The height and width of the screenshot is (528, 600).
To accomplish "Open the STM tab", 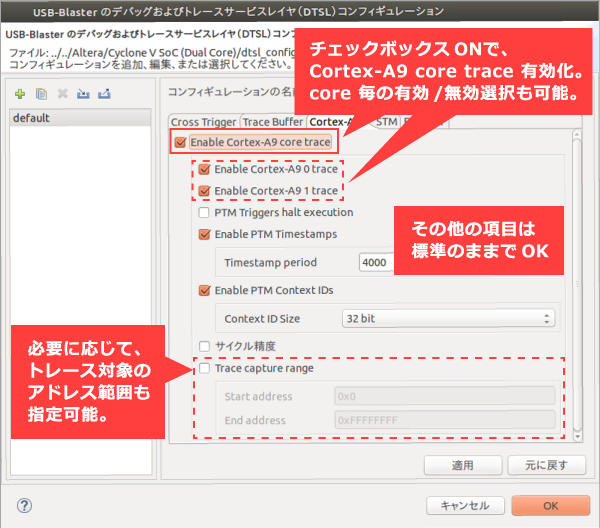I will [x=386, y=122].
